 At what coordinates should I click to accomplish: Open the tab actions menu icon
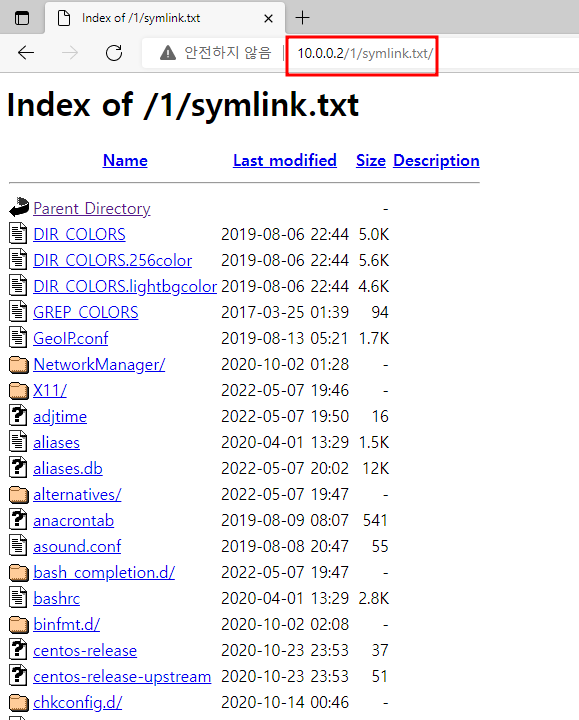(22, 18)
